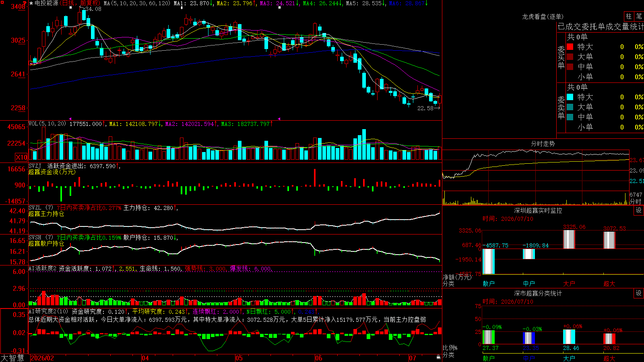Click the 时间 date in 深圳超赢实时监控
644x362 pixels.
pyautogui.click(x=508, y=219)
